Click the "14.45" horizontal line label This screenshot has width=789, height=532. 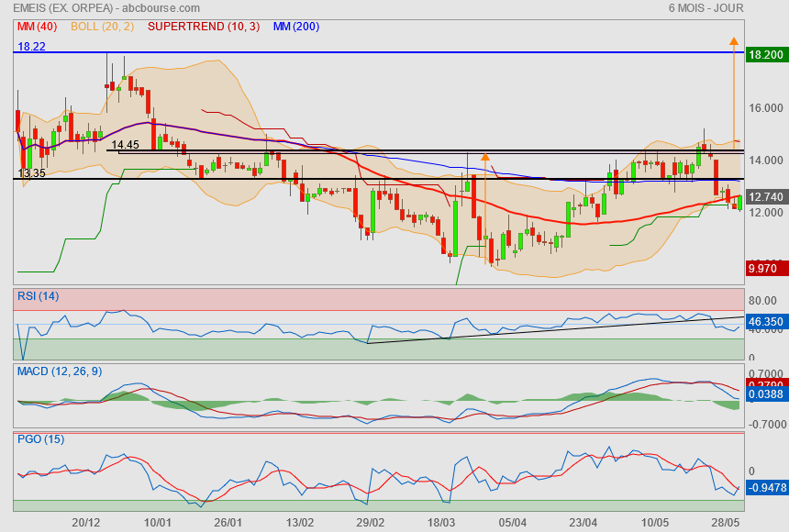126,145
